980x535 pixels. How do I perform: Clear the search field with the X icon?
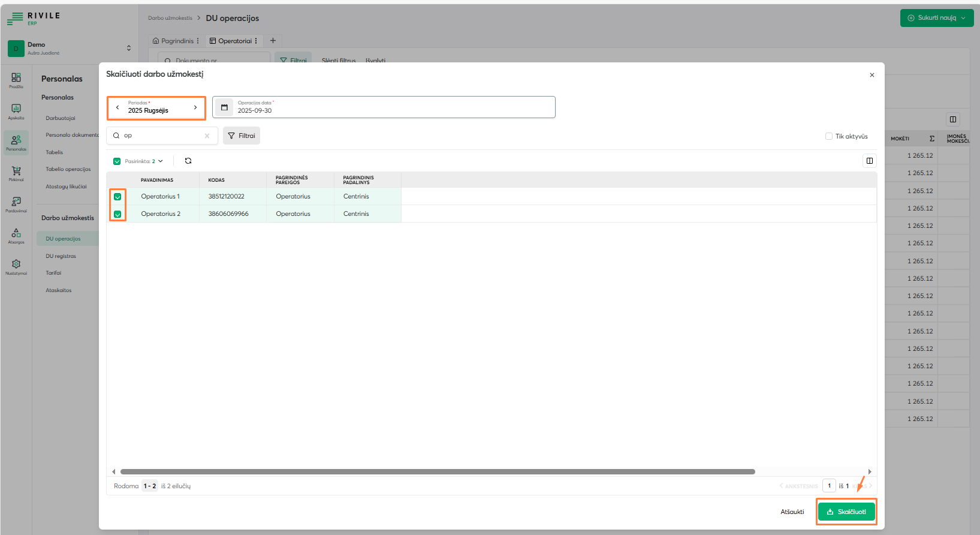(207, 136)
